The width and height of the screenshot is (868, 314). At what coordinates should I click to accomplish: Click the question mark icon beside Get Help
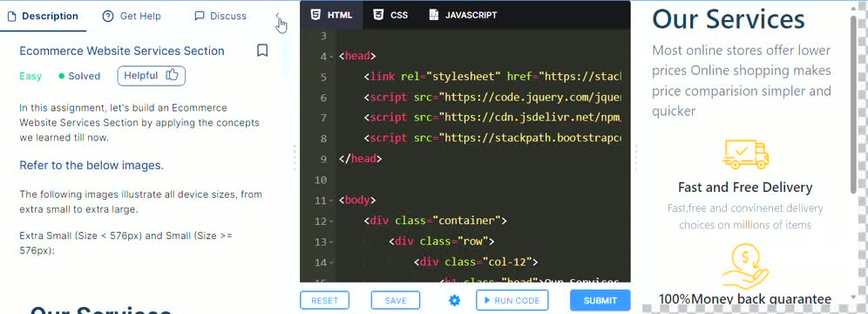coord(108,16)
